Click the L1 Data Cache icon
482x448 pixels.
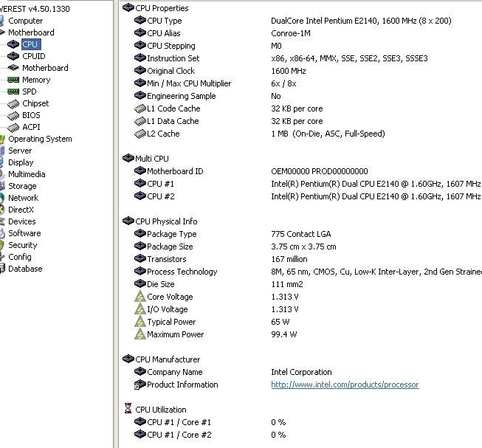[x=140, y=121]
